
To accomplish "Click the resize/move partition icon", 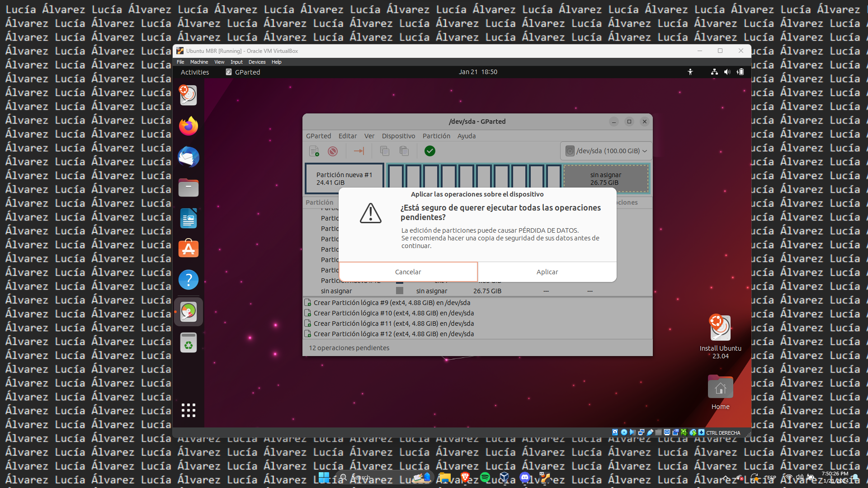I will [359, 151].
